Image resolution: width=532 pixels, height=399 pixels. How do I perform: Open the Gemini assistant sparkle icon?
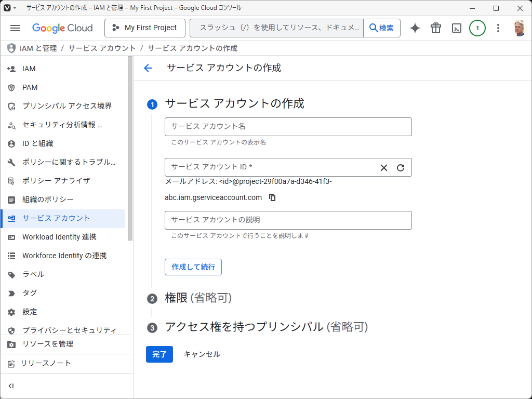(x=415, y=28)
